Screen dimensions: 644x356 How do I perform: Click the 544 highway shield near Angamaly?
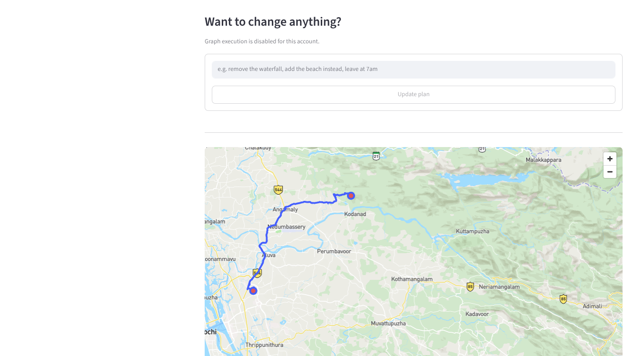278,190
